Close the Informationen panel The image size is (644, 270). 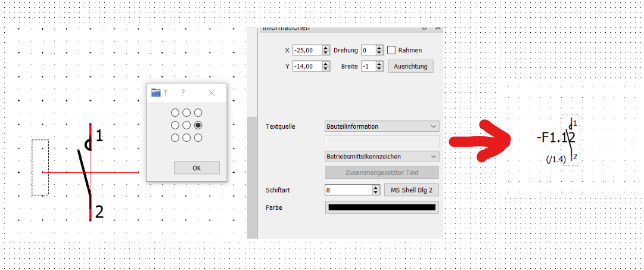[437, 29]
